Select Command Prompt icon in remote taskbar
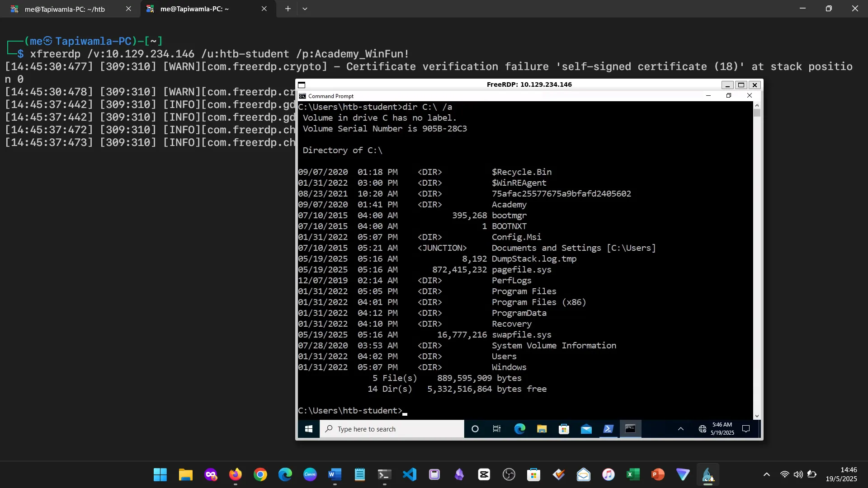The width and height of the screenshot is (868, 488). click(630, 429)
